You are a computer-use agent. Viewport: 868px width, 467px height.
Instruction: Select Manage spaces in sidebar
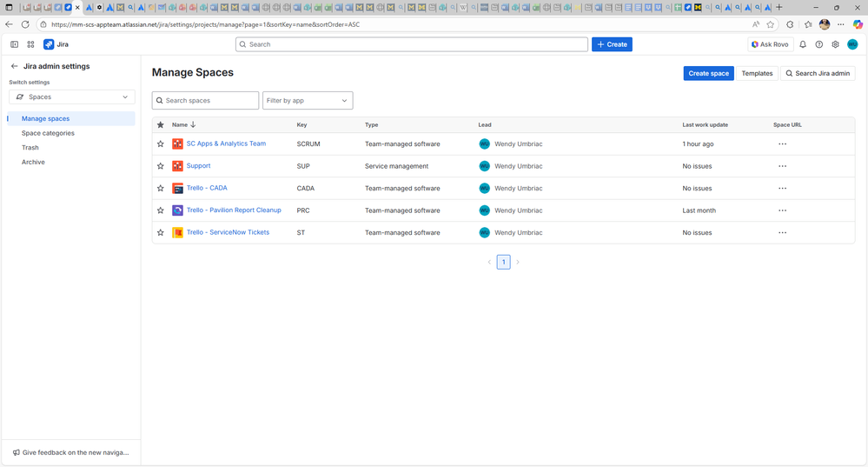click(71, 118)
